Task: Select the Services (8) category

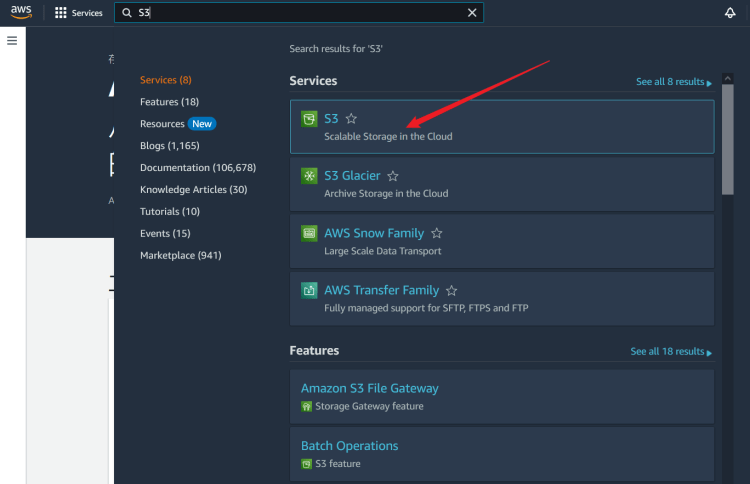Action: coord(165,80)
